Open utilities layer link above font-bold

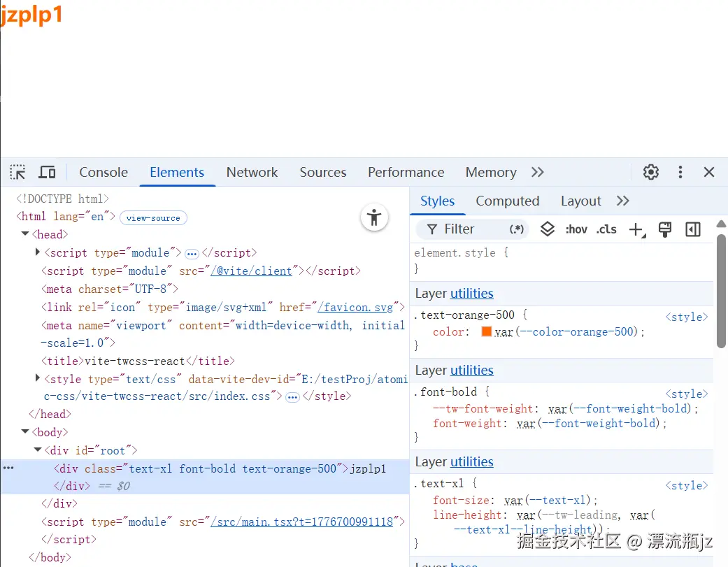[472, 371]
